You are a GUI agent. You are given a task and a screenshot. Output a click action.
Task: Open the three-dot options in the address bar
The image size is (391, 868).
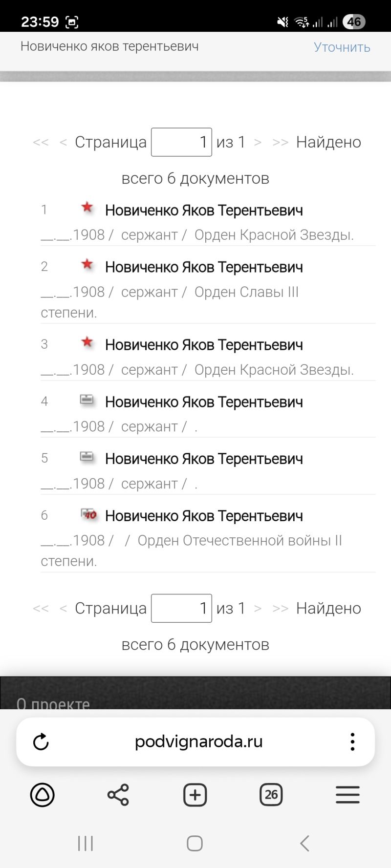352,741
